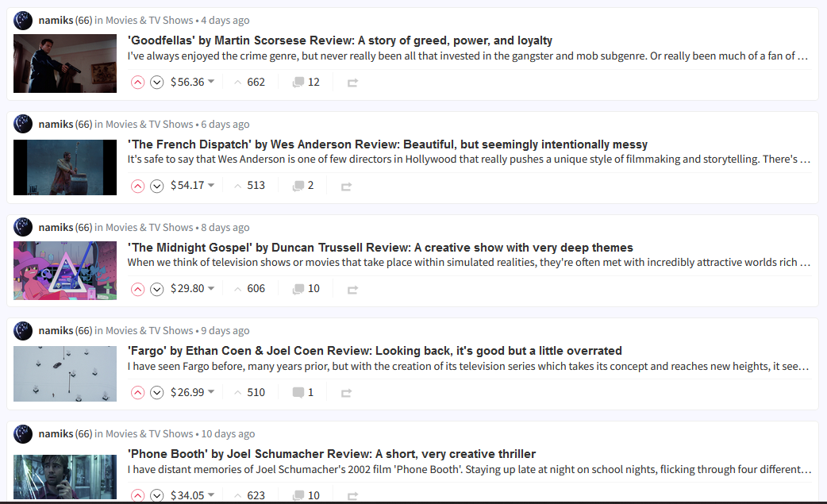Visit namiks profile from the 10 days ago post
The image size is (827, 504).
click(x=56, y=434)
